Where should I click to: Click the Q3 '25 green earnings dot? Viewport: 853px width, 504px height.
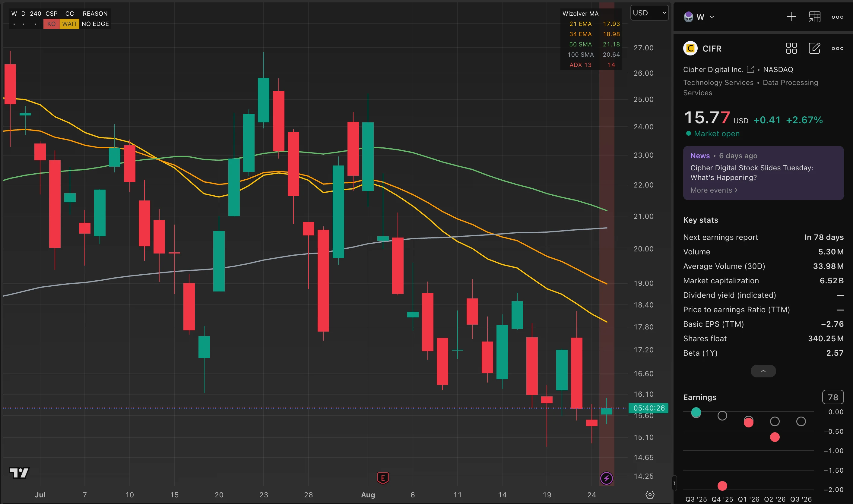[696, 412]
